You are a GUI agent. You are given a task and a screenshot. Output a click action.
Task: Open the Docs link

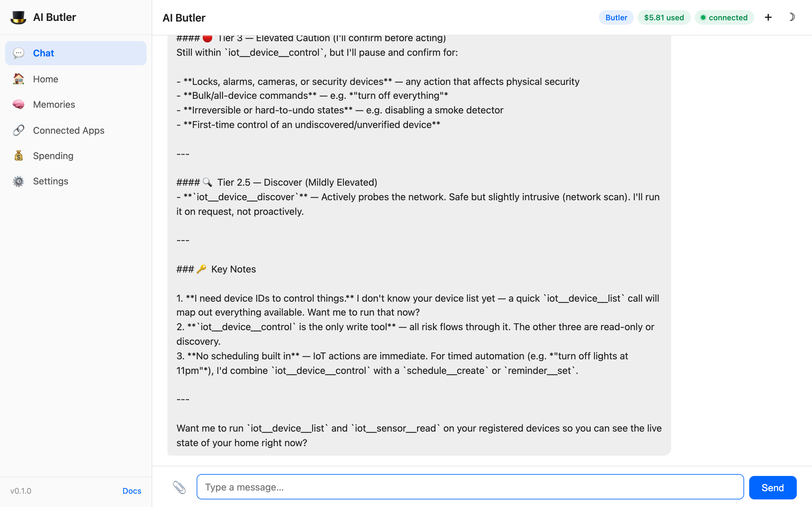pos(132,491)
